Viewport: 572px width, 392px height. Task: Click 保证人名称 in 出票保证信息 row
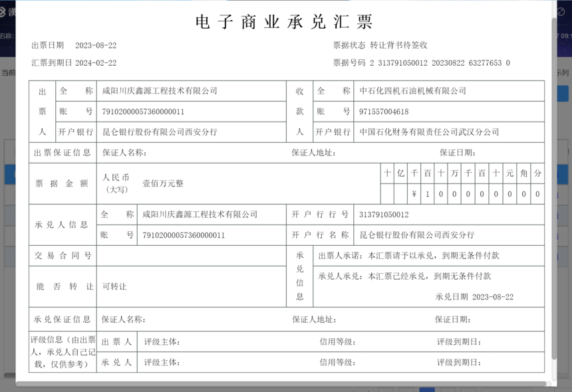pos(124,153)
